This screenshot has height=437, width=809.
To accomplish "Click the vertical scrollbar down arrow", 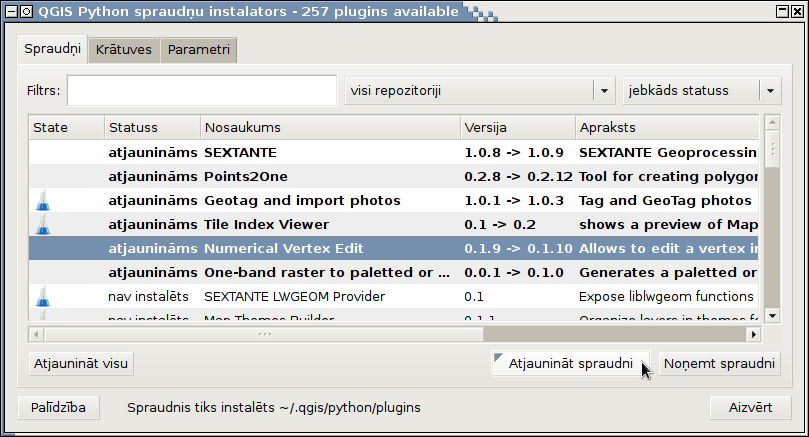I will pos(772,316).
